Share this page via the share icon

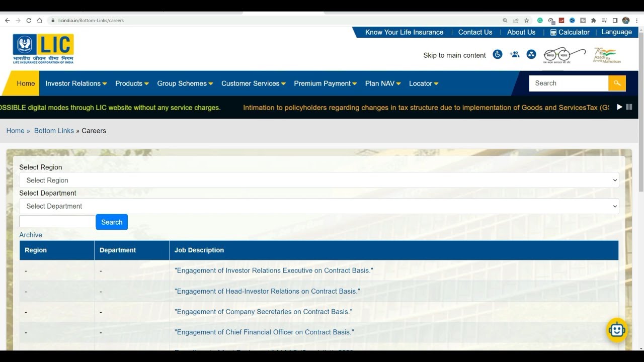click(516, 21)
